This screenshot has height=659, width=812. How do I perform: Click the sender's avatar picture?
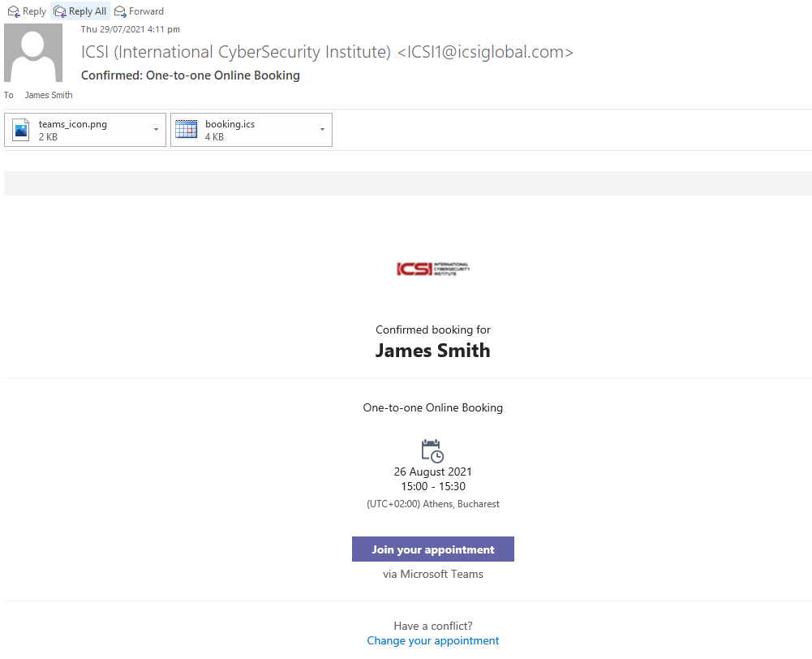pyautogui.click(x=33, y=53)
